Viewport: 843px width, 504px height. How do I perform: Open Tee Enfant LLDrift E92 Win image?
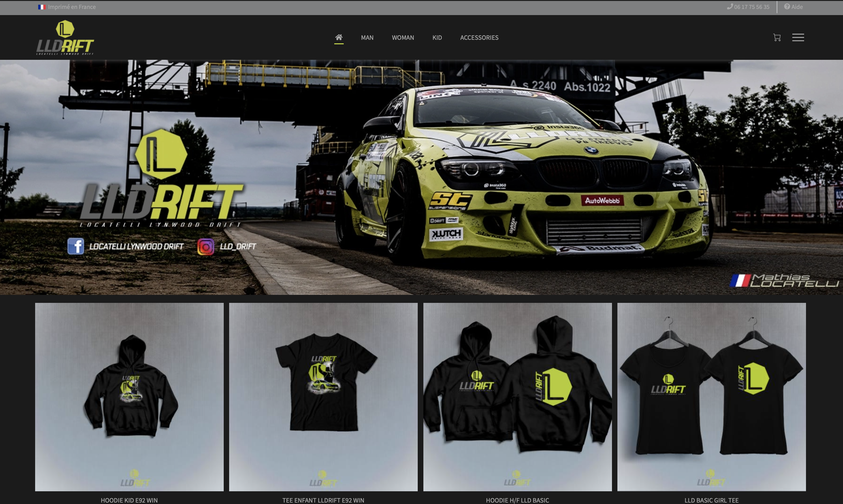(x=323, y=397)
